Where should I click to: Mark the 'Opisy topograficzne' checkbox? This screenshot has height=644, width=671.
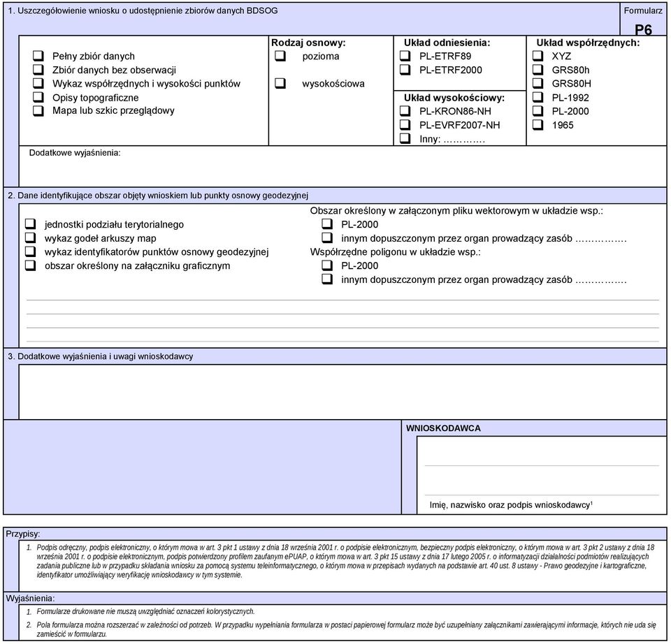coord(38,97)
